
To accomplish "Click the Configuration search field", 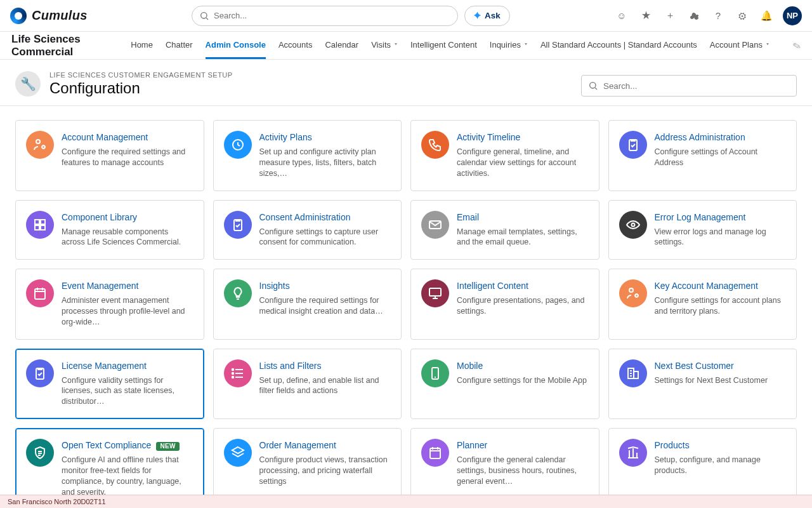I will 689,86.
